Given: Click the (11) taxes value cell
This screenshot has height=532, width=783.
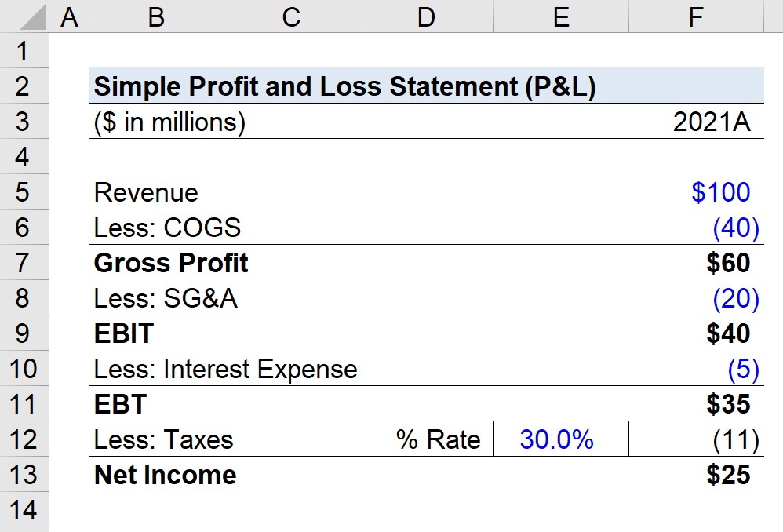Looking at the screenshot, I should pyautogui.click(x=735, y=439).
